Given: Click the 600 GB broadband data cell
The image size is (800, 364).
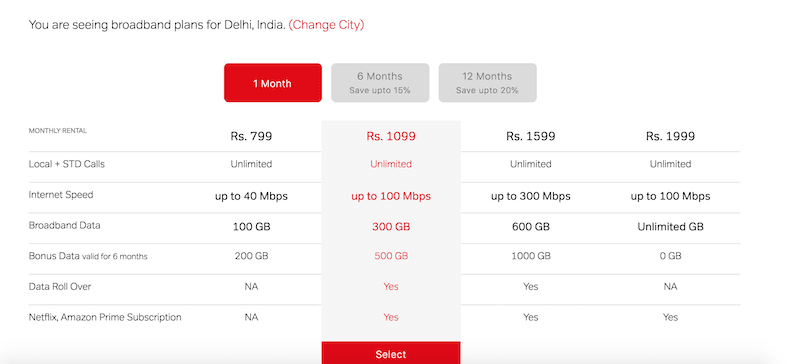Looking at the screenshot, I should tap(531, 227).
